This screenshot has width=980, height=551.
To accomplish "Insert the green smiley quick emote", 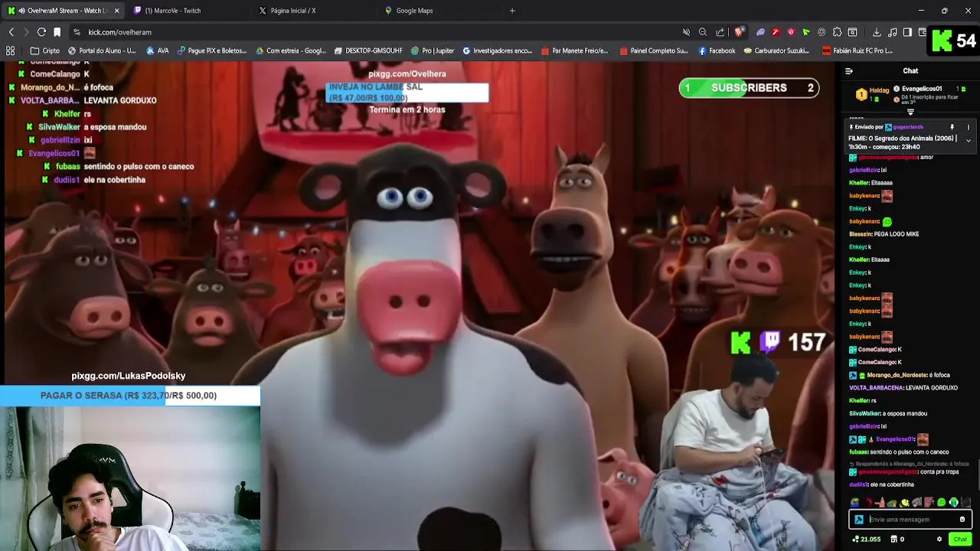I will [x=941, y=503].
